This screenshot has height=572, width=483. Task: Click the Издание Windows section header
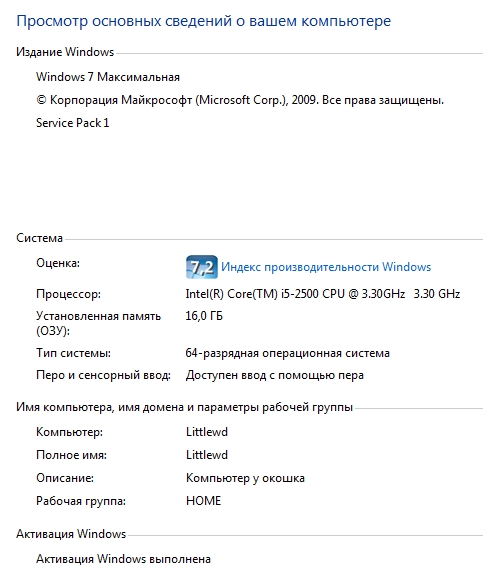(x=65, y=52)
